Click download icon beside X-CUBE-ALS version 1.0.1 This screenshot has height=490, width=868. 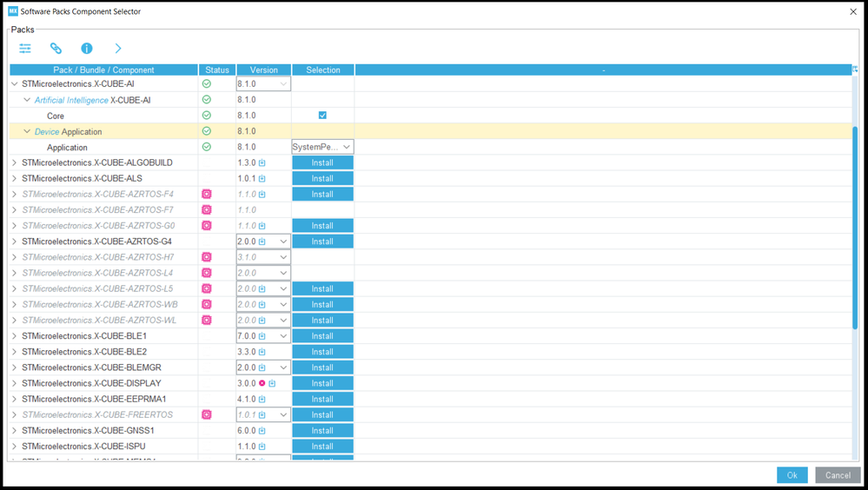(262, 179)
